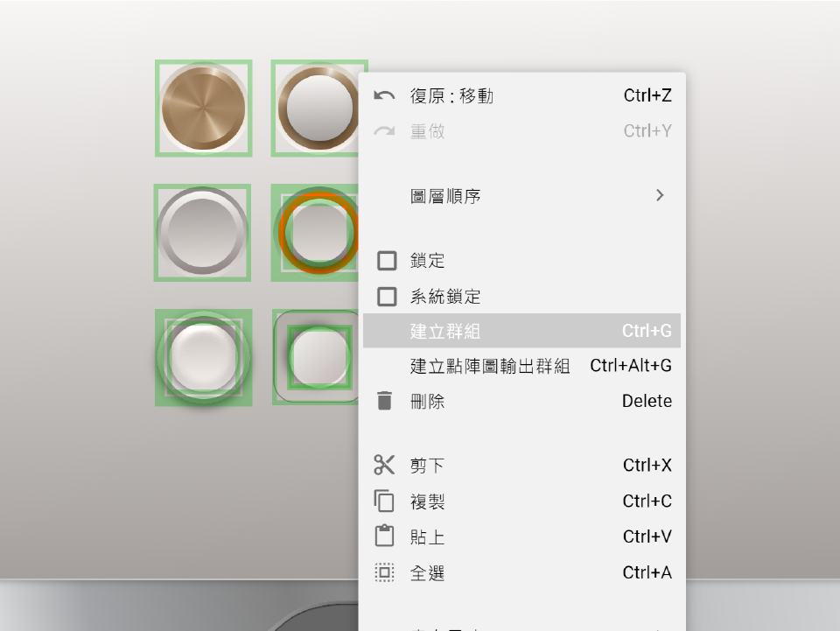Enable the 系統鎖定 checkbox

[387, 297]
